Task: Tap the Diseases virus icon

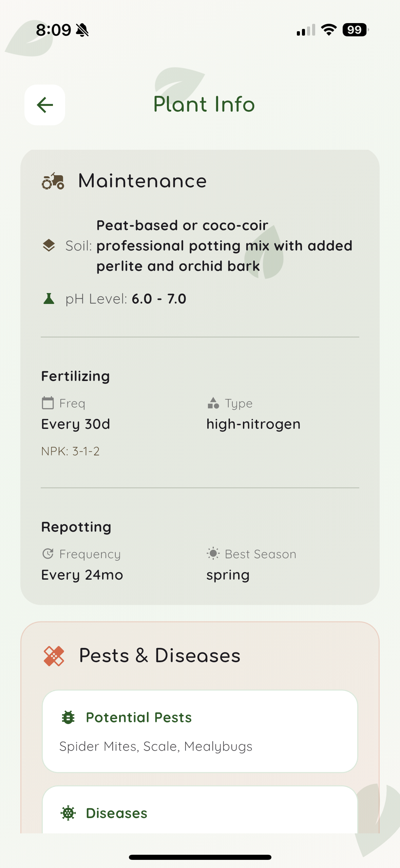Action: click(x=68, y=813)
